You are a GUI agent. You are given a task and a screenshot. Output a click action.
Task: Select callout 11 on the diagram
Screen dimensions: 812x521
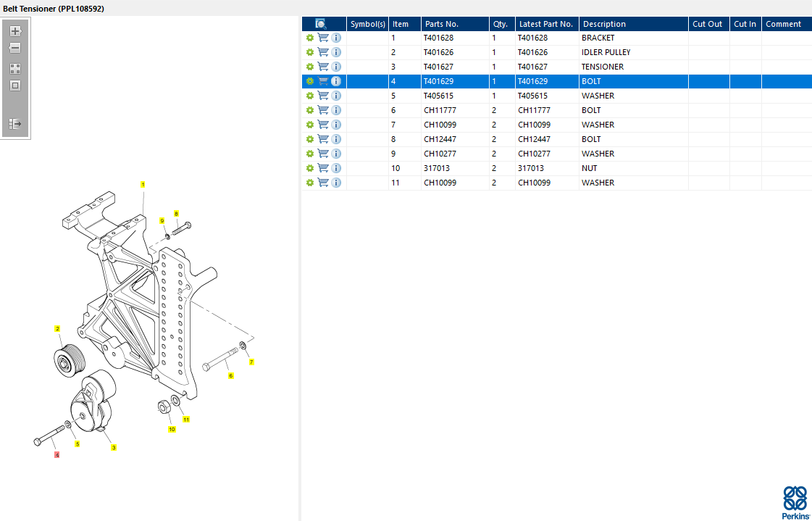pyautogui.click(x=186, y=419)
